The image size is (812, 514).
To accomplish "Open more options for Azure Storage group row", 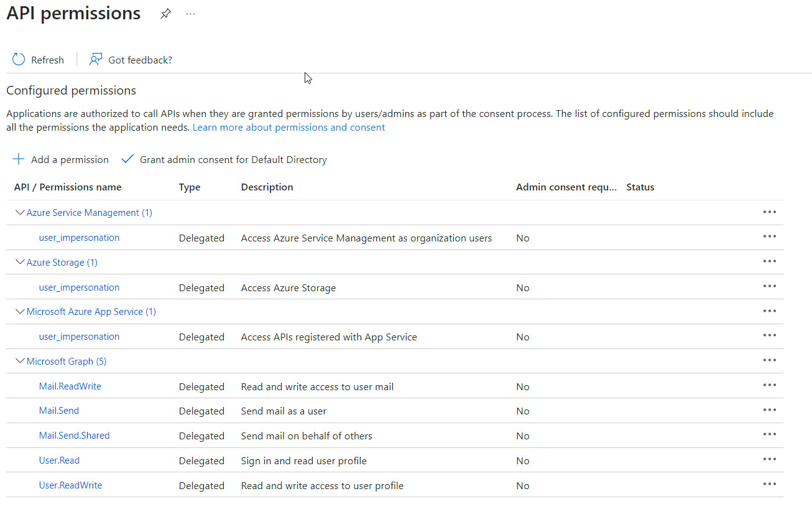I will pos(770,261).
